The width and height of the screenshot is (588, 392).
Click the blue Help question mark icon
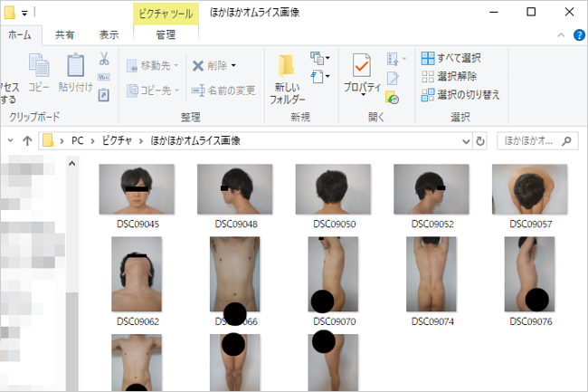click(579, 35)
